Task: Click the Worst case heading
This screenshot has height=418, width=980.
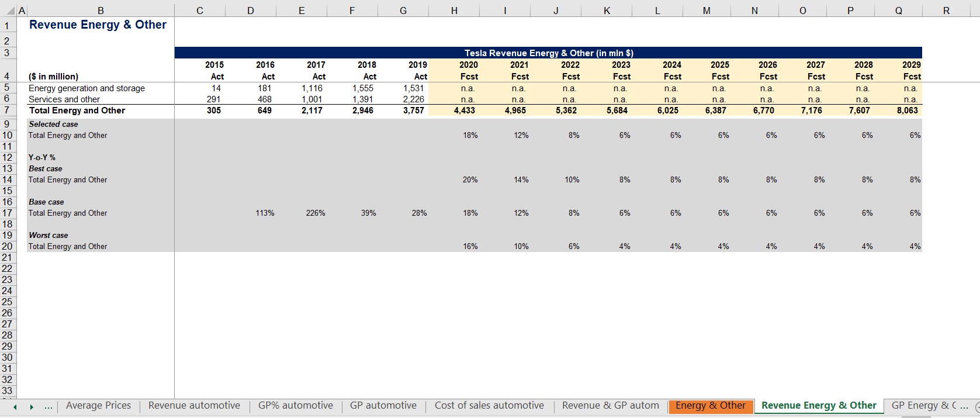Action: pyautogui.click(x=49, y=235)
